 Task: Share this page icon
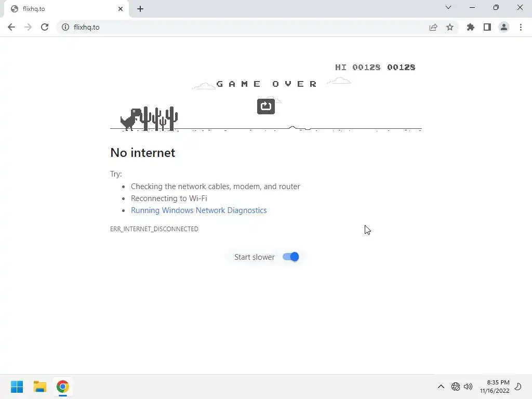tap(433, 27)
